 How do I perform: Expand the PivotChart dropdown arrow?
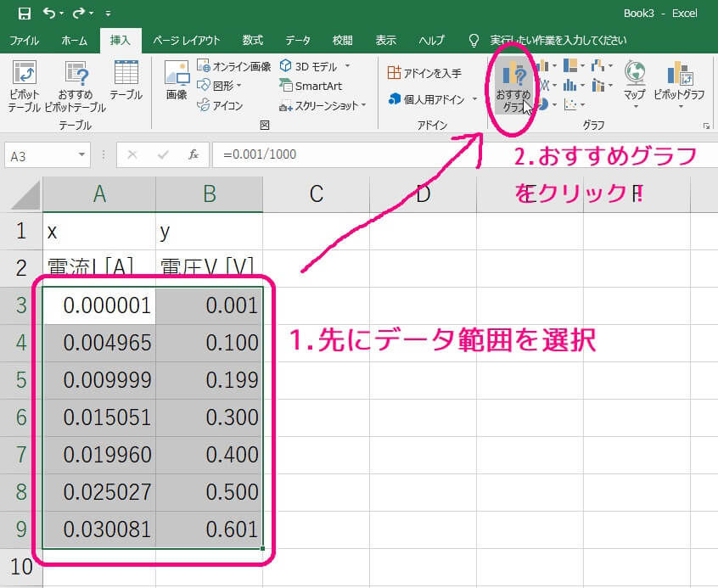pos(681,107)
